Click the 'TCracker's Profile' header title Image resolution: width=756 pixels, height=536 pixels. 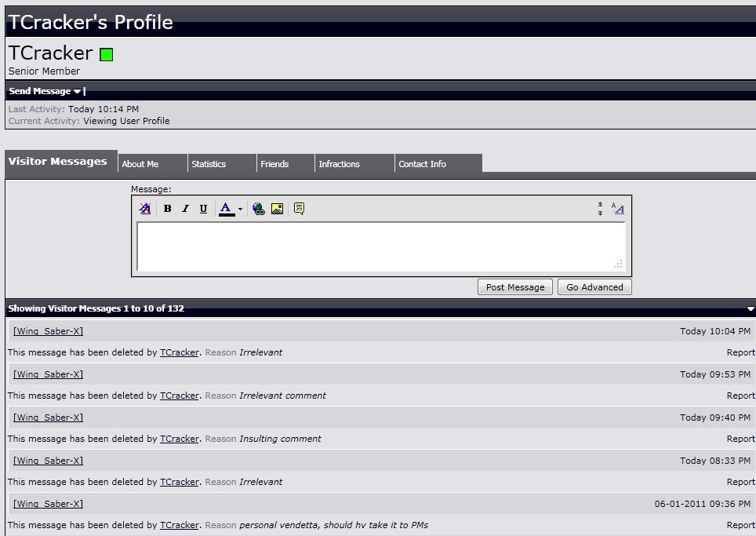pyautogui.click(x=91, y=22)
